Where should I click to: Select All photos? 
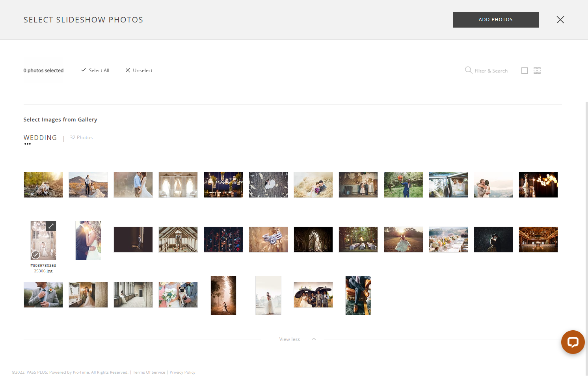(x=95, y=70)
